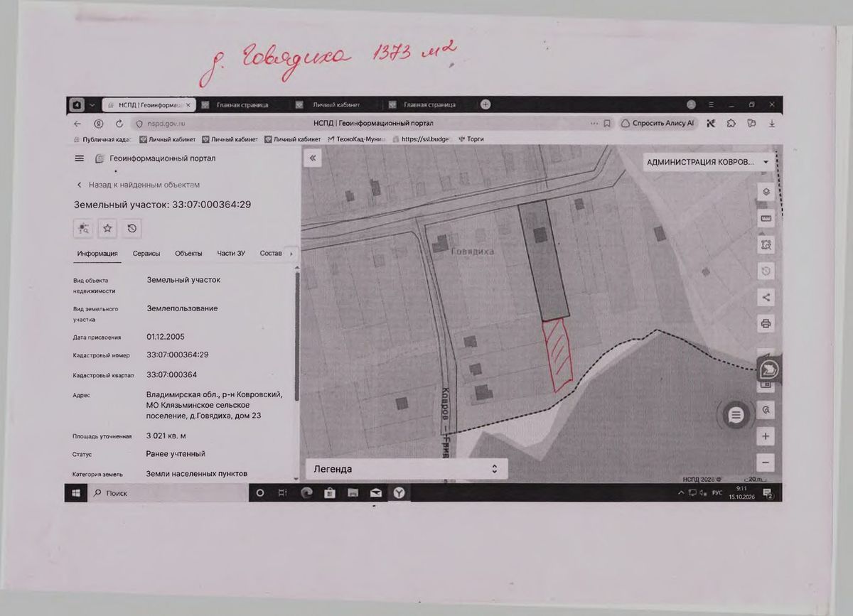Open the Торги bookmark
The width and height of the screenshot is (853, 616).
click(471, 139)
